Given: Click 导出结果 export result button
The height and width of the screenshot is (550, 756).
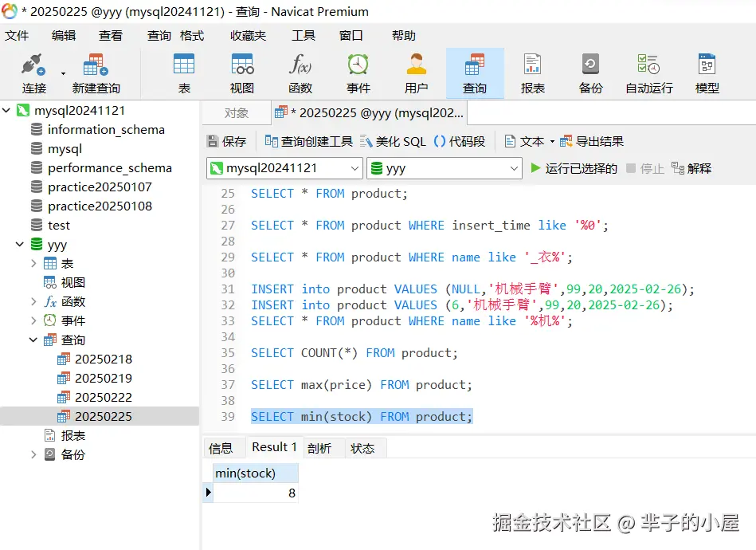Looking at the screenshot, I should point(592,141).
